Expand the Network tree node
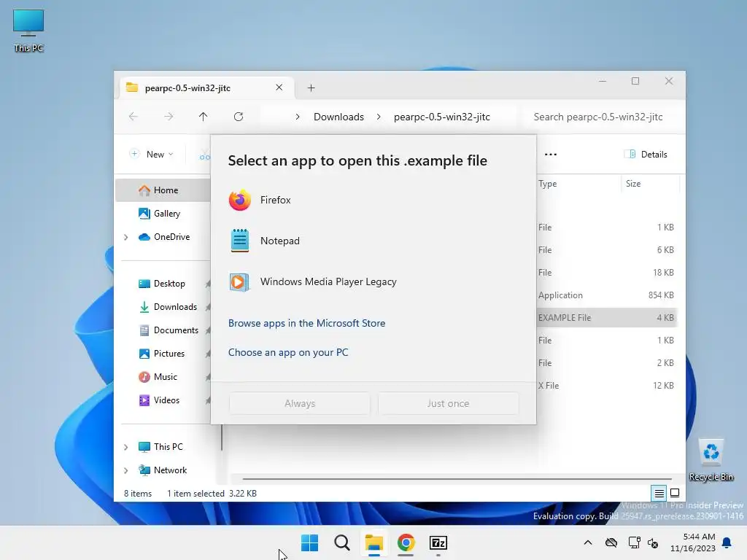The image size is (747, 560). click(x=125, y=470)
